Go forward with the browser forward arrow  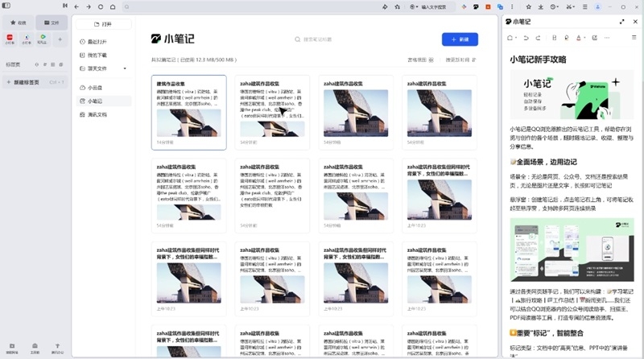(89, 6)
